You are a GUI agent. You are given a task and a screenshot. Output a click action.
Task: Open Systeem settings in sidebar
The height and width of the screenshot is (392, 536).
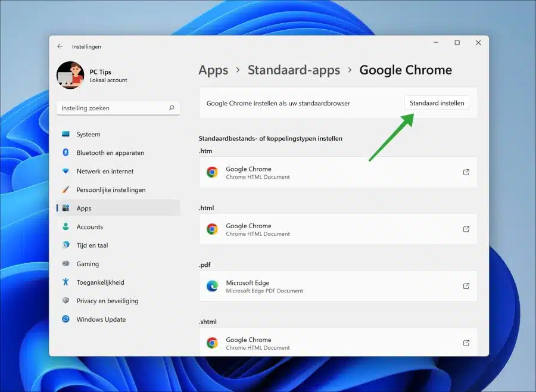[x=119, y=135]
